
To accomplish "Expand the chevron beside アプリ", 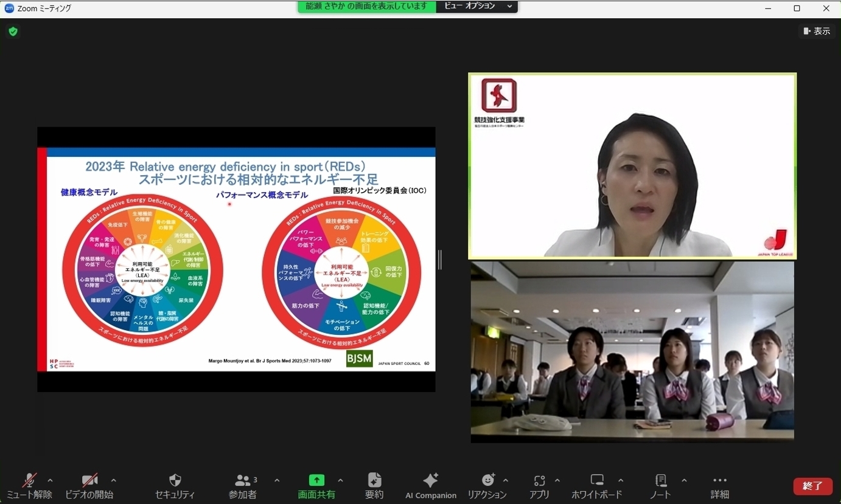I will point(557,480).
